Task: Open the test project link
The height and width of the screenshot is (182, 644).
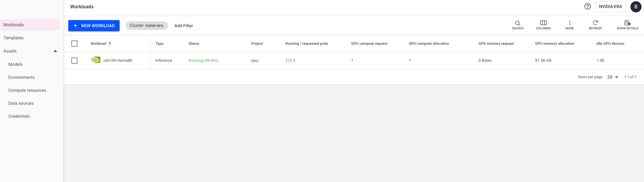Action: pos(255,61)
